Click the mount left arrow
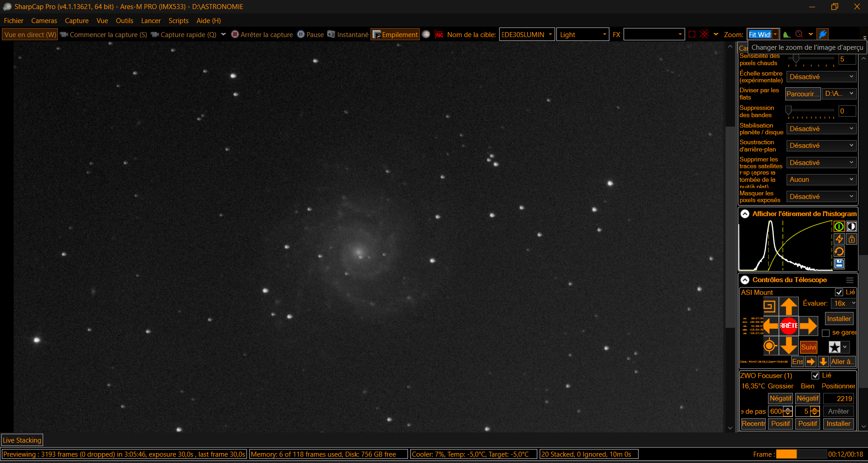This screenshot has width=868, height=463. [x=771, y=326]
